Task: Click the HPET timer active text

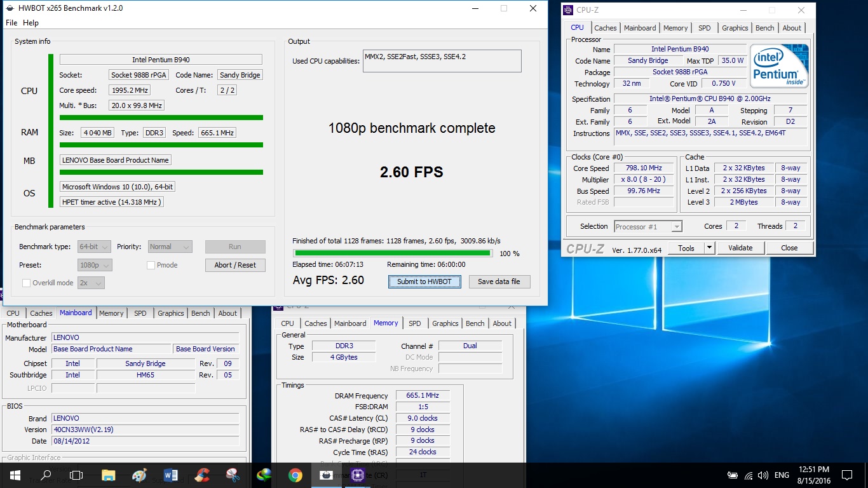Action: 112,202
